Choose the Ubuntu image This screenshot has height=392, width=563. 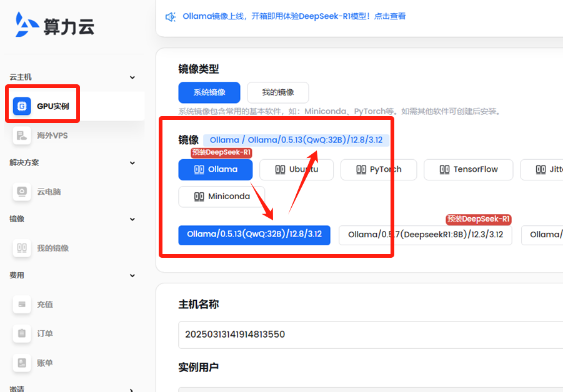tap(297, 170)
